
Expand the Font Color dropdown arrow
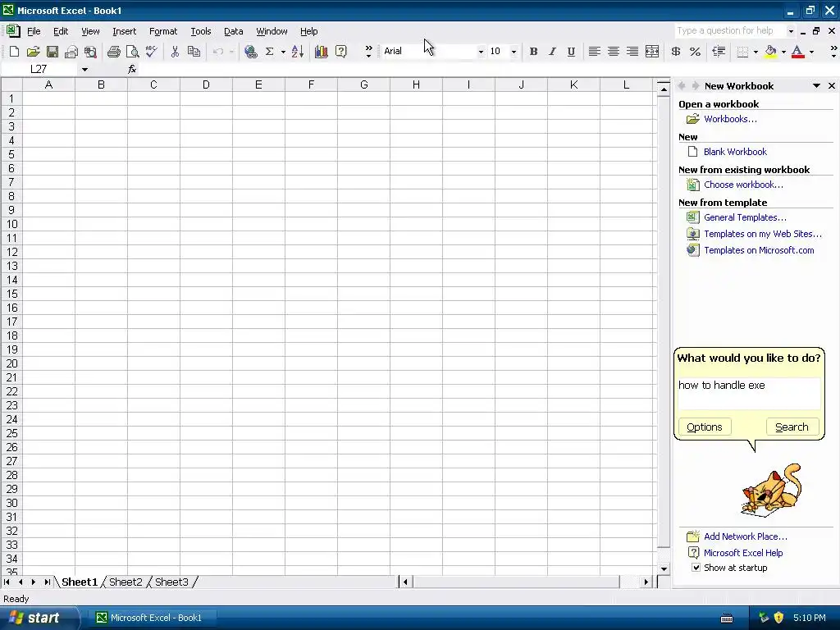[x=811, y=52]
